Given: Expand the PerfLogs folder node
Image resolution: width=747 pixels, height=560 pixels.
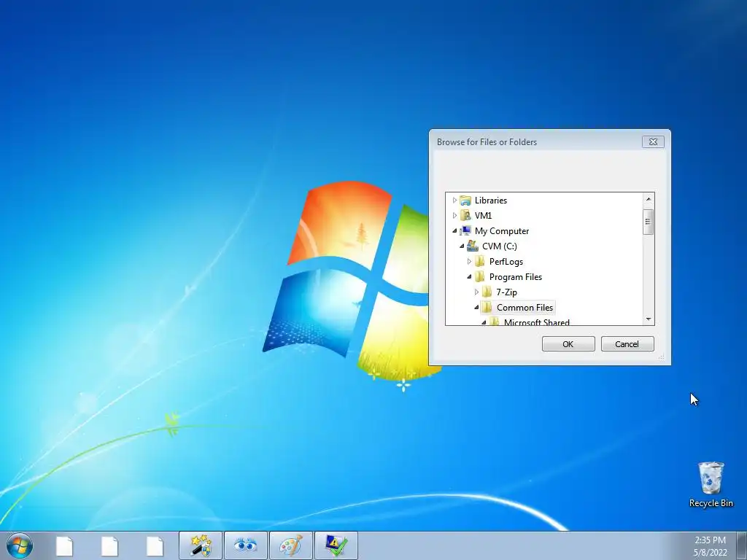Looking at the screenshot, I should [x=469, y=262].
